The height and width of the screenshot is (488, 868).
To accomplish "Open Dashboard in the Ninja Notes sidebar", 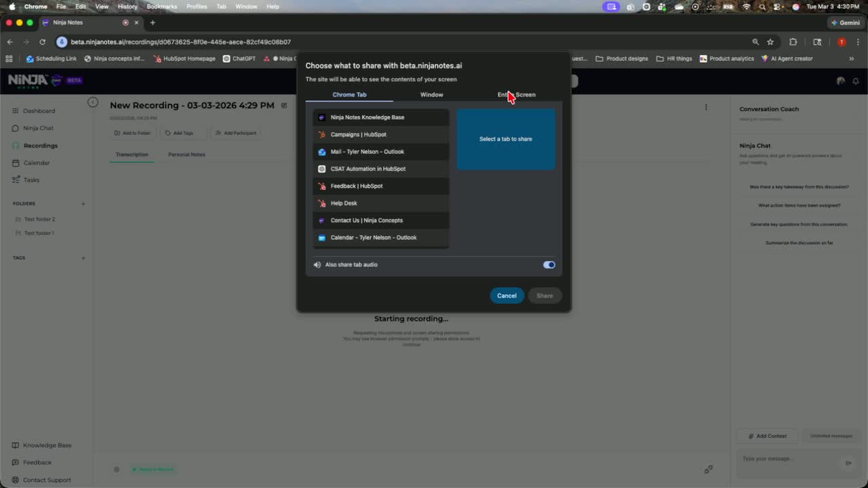I will 39,111.
